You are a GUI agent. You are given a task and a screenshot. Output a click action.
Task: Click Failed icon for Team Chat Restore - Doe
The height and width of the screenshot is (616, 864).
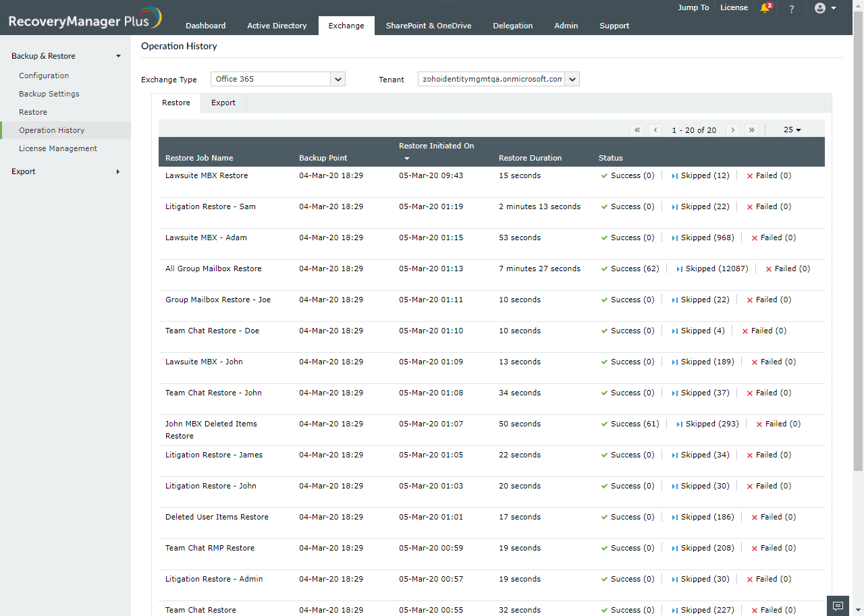point(745,331)
